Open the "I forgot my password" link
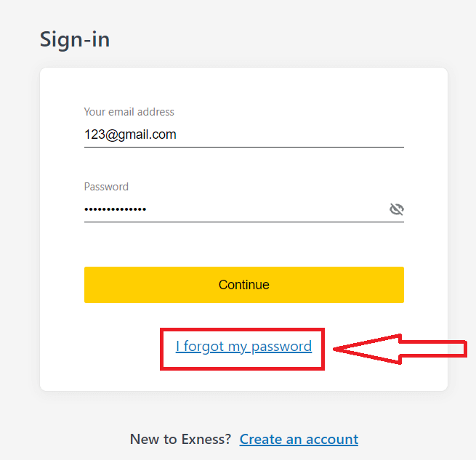The width and height of the screenshot is (476, 460). pyautogui.click(x=243, y=347)
